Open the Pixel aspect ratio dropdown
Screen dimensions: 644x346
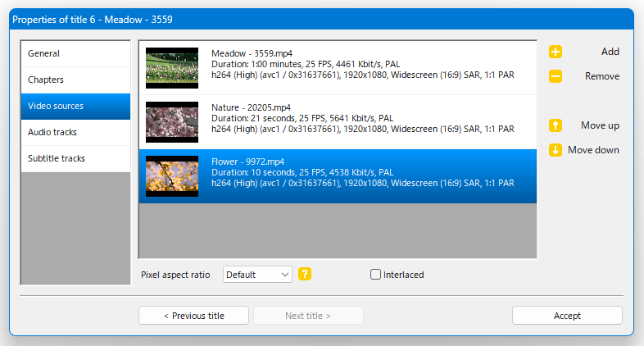(257, 275)
